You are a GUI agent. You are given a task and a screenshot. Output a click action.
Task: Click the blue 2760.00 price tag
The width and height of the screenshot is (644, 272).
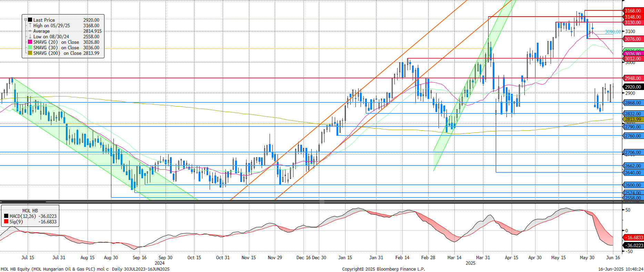click(x=633, y=136)
